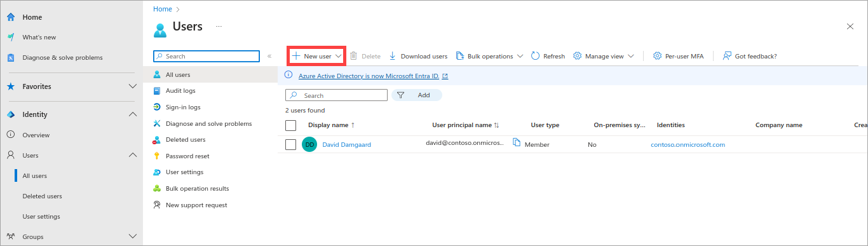Open the Bulk operations dropdown
868x246 pixels.
pos(489,56)
